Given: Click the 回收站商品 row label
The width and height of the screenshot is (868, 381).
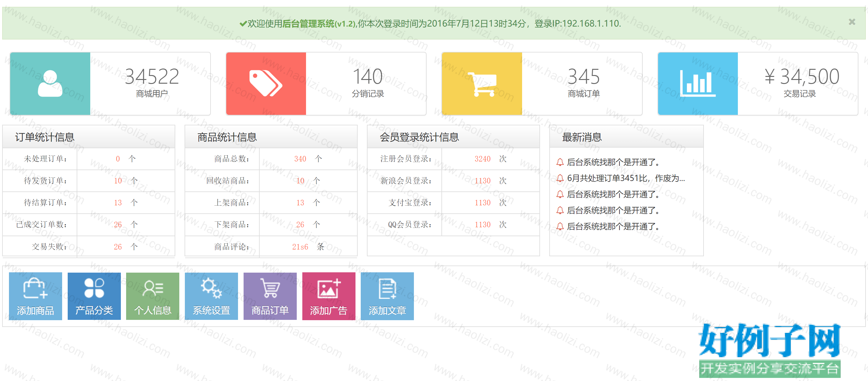Looking at the screenshot, I should tap(228, 181).
